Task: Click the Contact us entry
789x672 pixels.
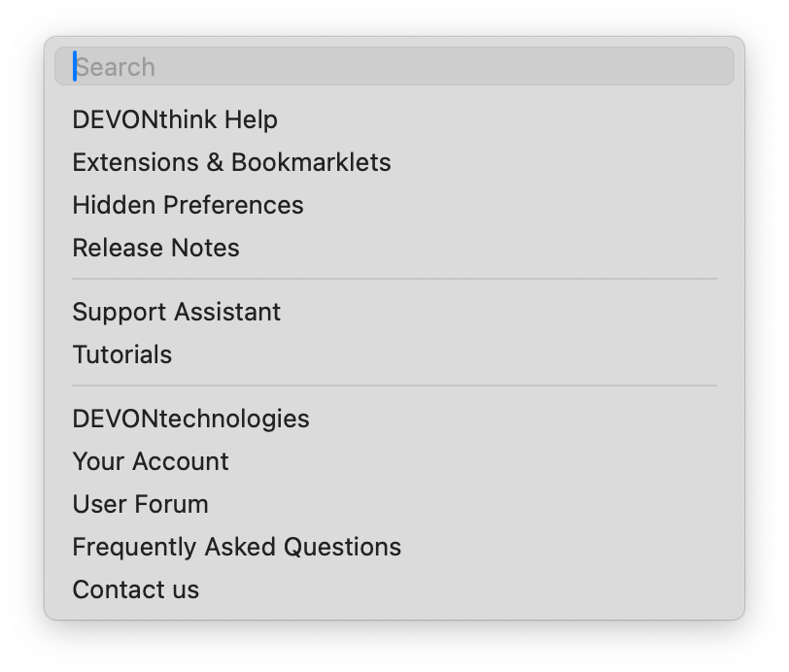Action: point(135,589)
